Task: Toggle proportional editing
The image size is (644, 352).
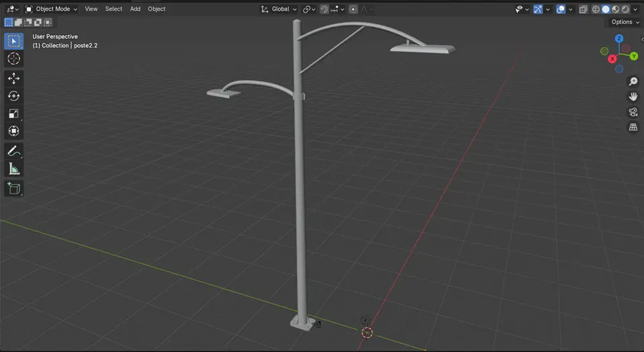Action: [353, 9]
